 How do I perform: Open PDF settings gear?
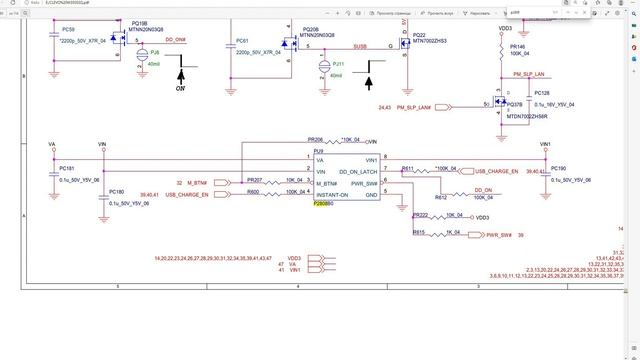pyautogui.click(x=617, y=13)
